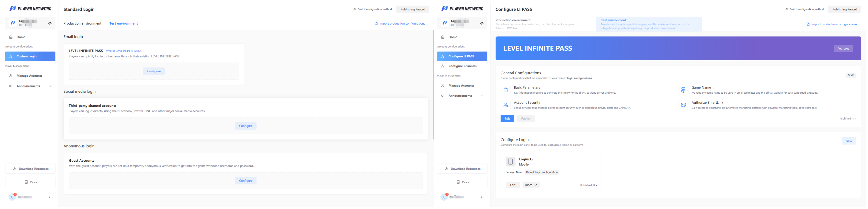Screen dimensions: 868x209
Task: Click 'Account Security' heading text
Action: tap(527, 103)
